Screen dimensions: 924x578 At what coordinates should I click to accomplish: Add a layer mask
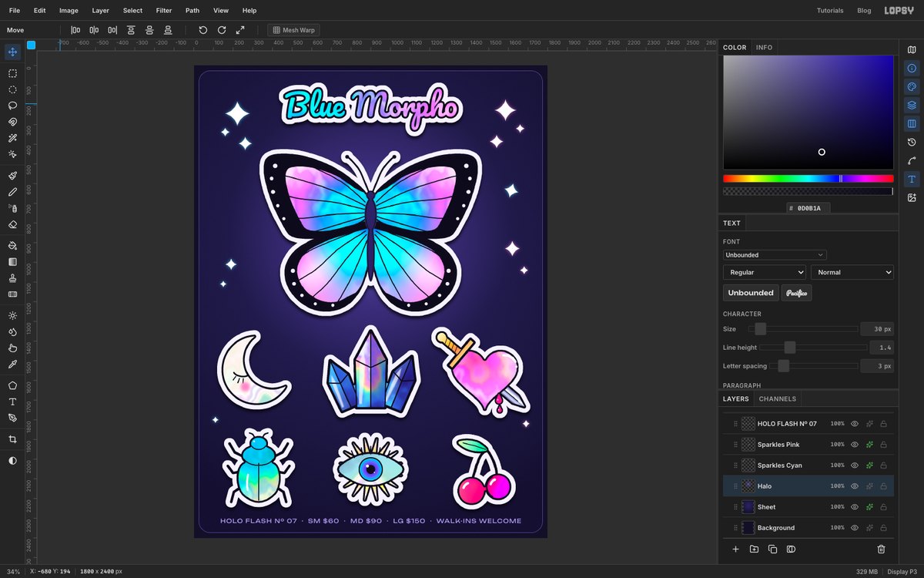click(x=791, y=549)
